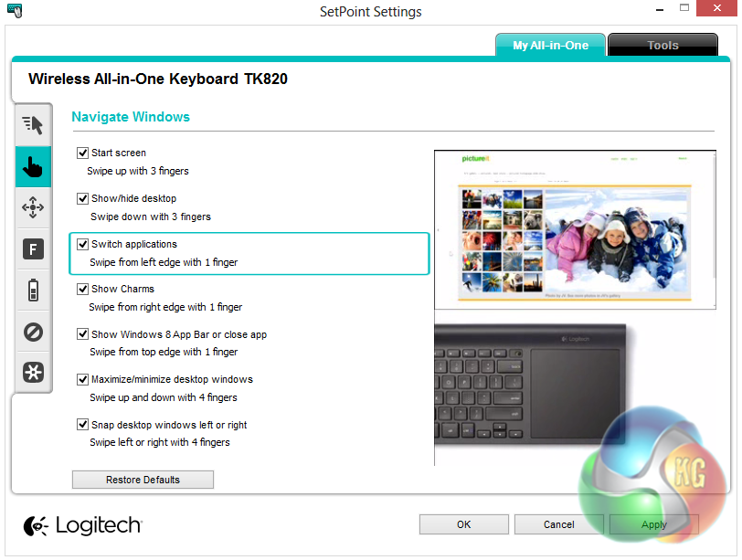Click 'Swipe down with 3 fingers' text
742x560 pixels.
tap(151, 217)
